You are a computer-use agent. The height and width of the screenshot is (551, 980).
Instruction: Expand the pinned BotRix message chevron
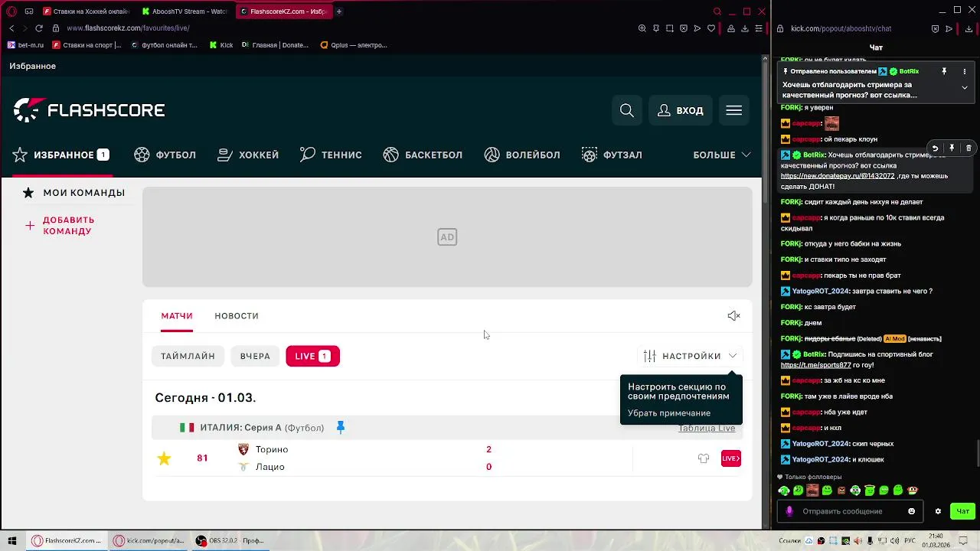(x=965, y=87)
